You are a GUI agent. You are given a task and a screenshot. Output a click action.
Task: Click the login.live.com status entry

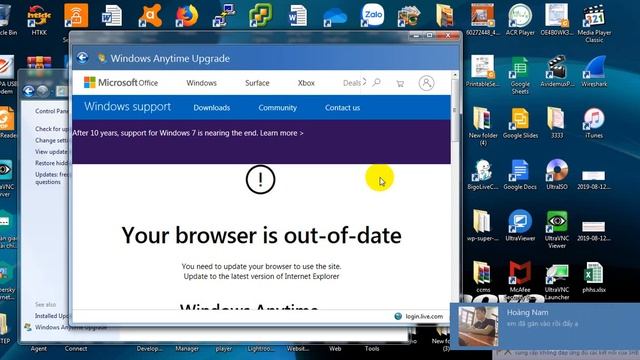(419, 316)
